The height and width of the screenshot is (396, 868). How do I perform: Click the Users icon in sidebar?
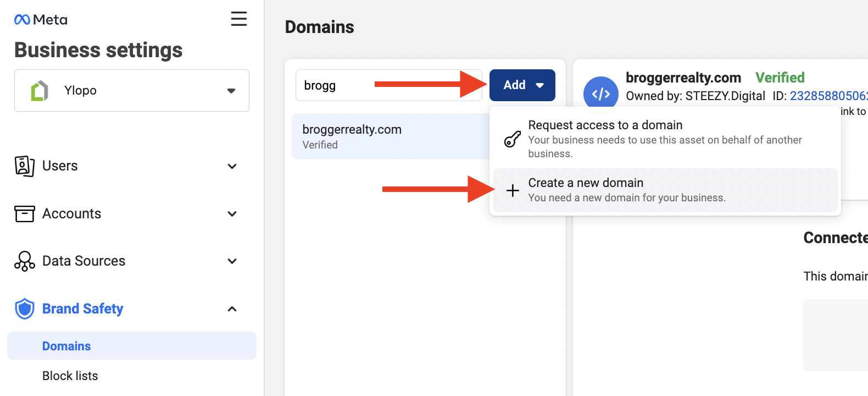24,166
